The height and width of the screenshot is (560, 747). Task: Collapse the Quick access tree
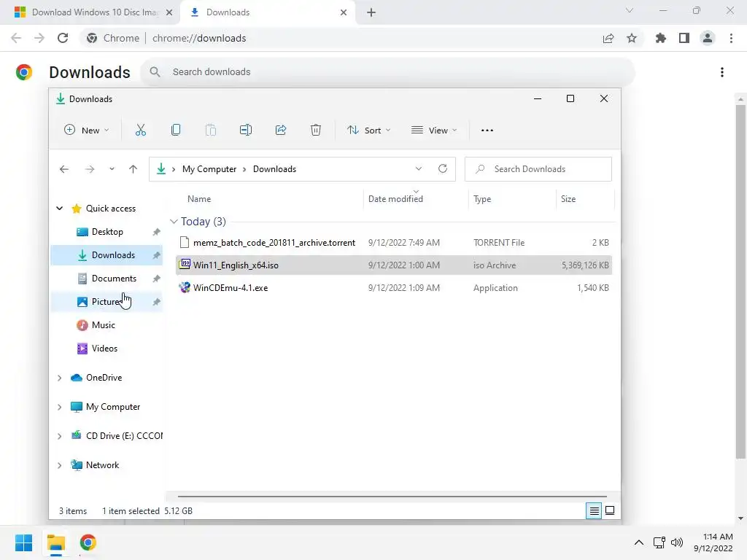[60, 208]
